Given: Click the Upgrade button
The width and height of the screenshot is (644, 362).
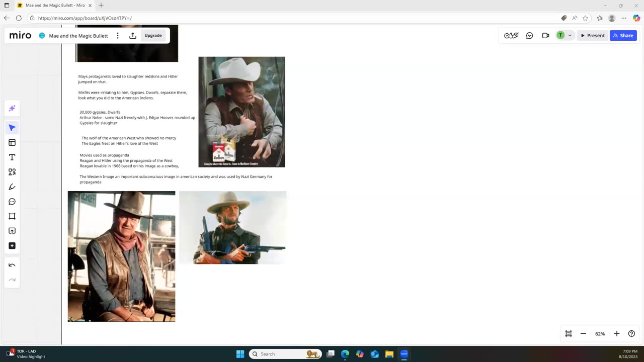Looking at the screenshot, I should (153, 36).
